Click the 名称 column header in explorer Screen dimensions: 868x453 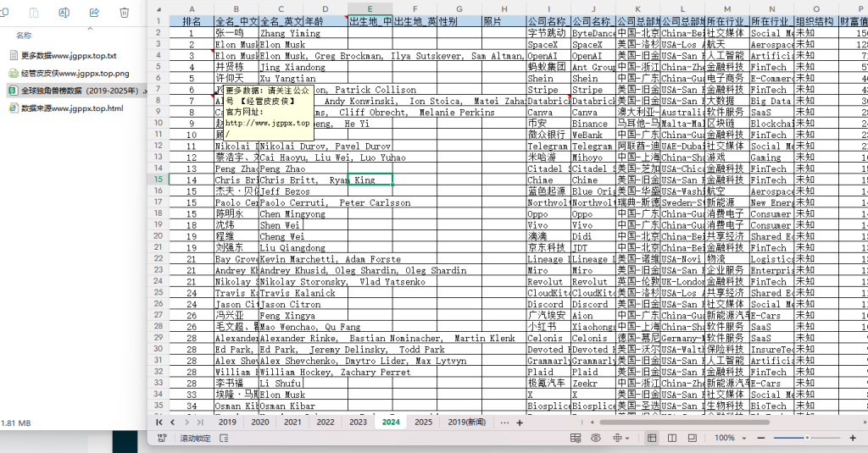click(x=24, y=36)
